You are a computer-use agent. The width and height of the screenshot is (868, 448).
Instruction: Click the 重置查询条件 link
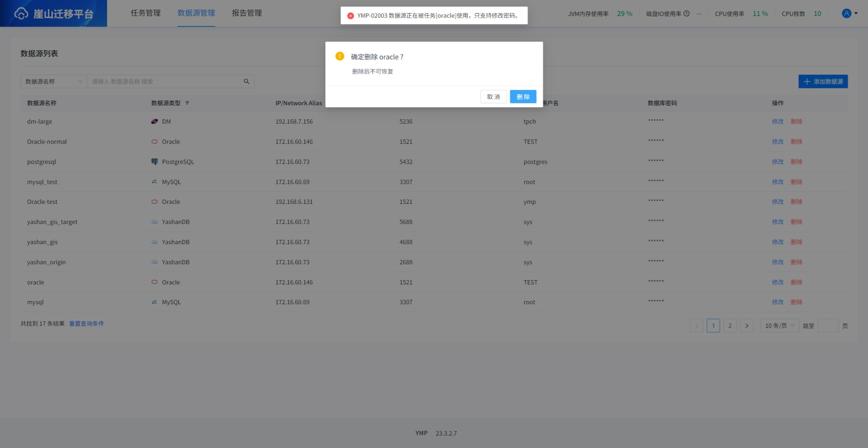tap(87, 323)
